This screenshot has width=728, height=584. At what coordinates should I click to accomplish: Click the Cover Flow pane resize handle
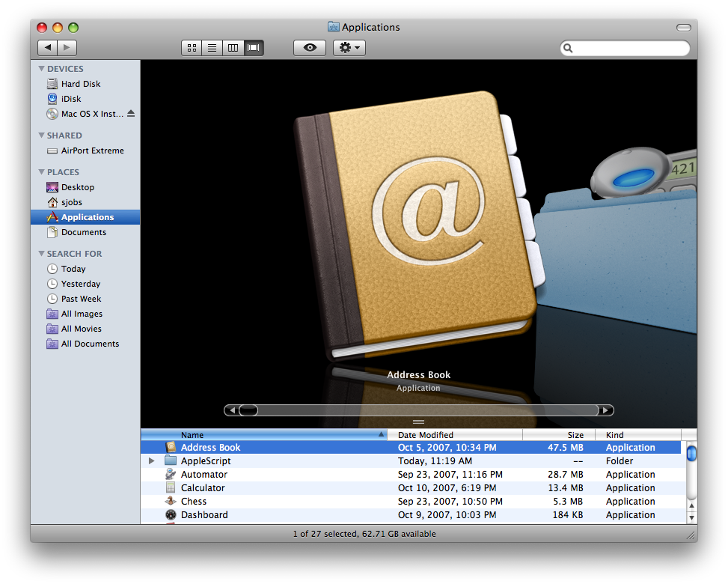click(418, 422)
